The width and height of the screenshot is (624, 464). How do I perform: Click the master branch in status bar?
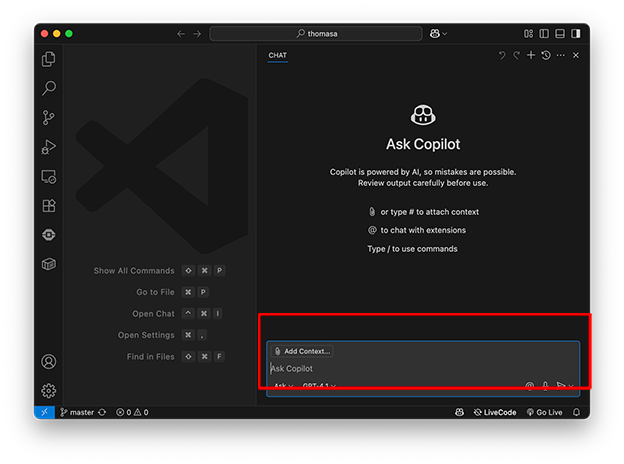[x=77, y=412]
